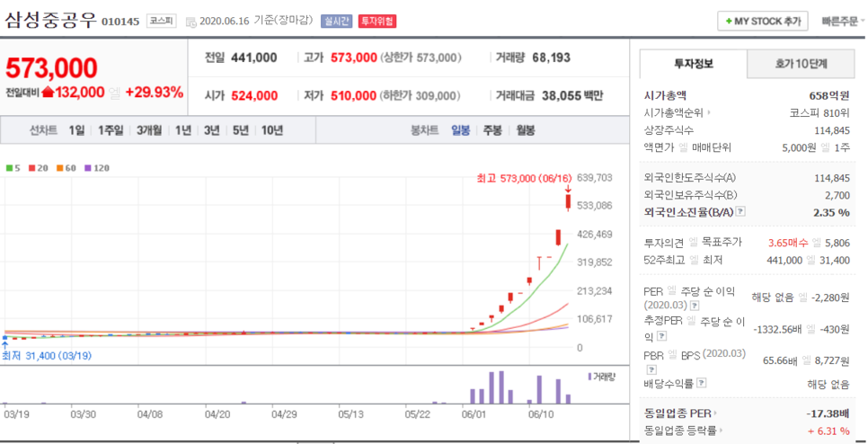The width and height of the screenshot is (868, 444).
Task: Click the latest red candlestick on 06/16
Action: (x=568, y=202)
